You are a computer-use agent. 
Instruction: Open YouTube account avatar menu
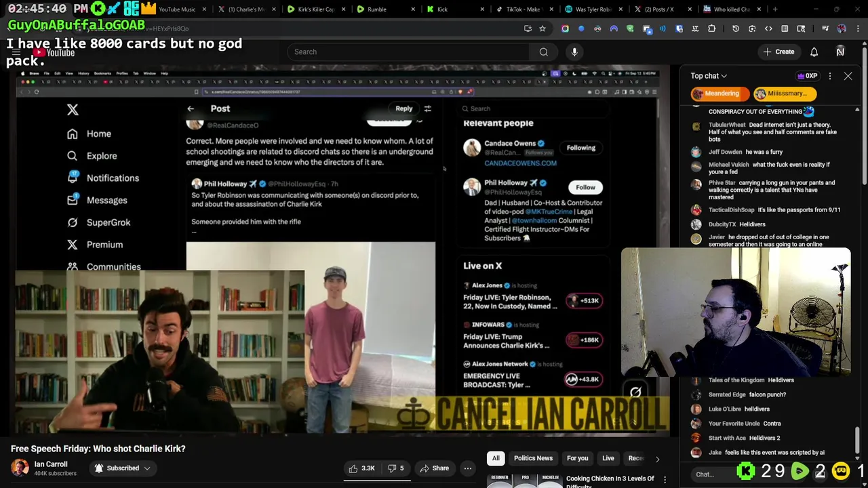pyautogui.click(x=840, y=52)
